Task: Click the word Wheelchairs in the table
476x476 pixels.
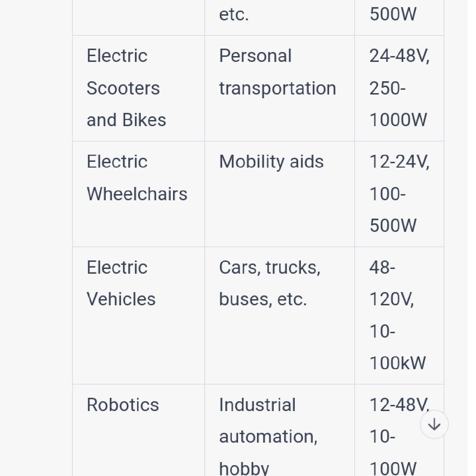Action: (x=137, y=194)
